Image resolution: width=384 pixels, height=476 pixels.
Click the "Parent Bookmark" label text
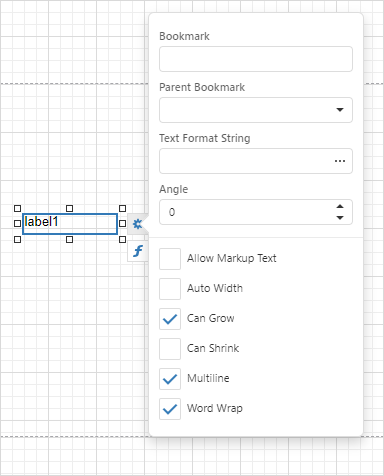click(x=202, y=87)
